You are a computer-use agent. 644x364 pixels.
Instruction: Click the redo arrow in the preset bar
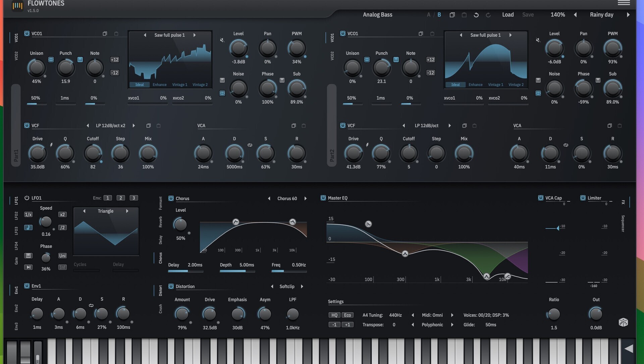488,15
